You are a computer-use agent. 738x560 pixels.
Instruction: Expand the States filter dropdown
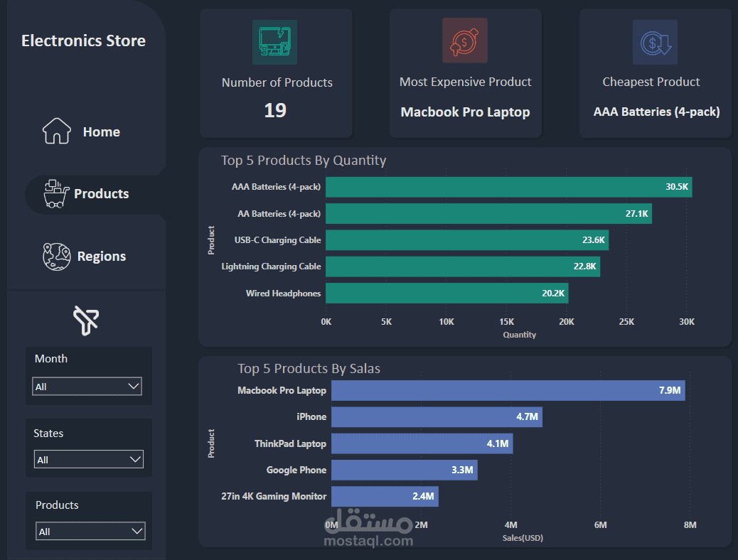[x=88, y=459]
